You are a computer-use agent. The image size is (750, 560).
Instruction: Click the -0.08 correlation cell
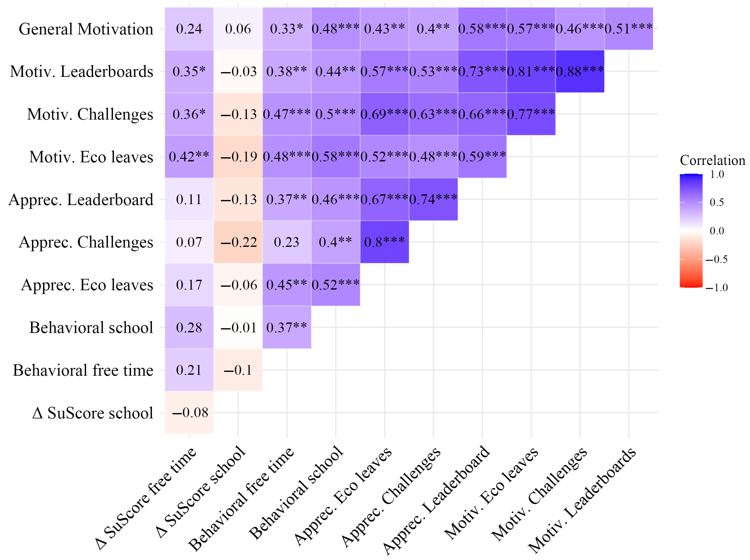(x=189, y=412)
